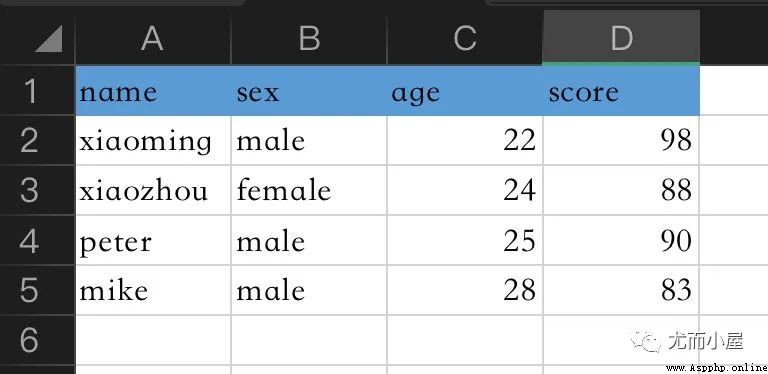The width and height of the screenshot is (768, 374).
Task: Select the cell containing peter
Action: (153, 240)
